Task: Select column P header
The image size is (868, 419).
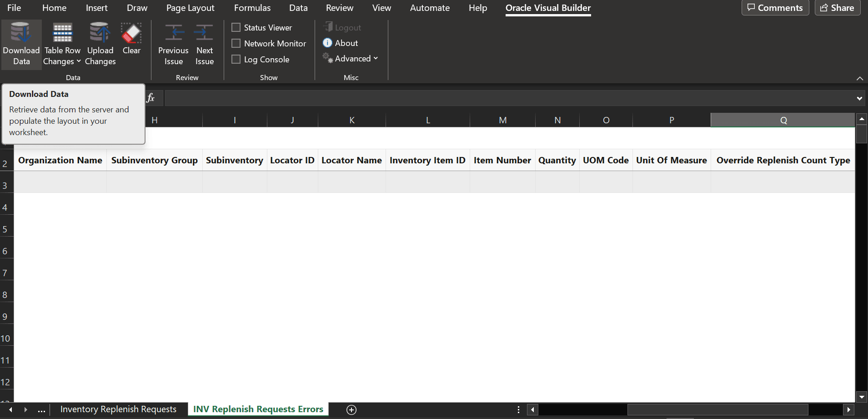Action: click(672, 120)
